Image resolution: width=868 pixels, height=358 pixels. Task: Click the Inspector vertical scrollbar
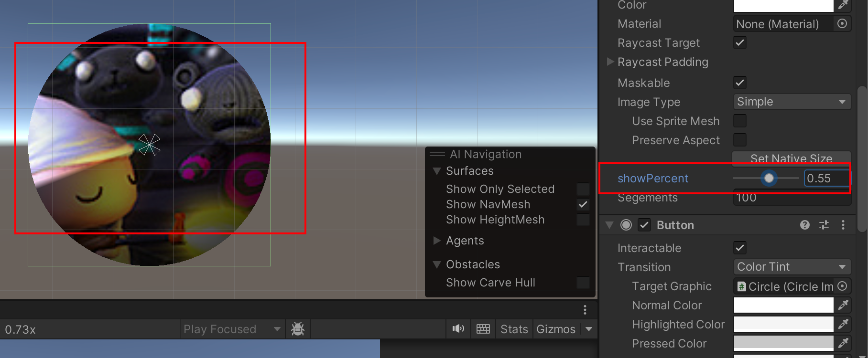[x=862, y=158]
